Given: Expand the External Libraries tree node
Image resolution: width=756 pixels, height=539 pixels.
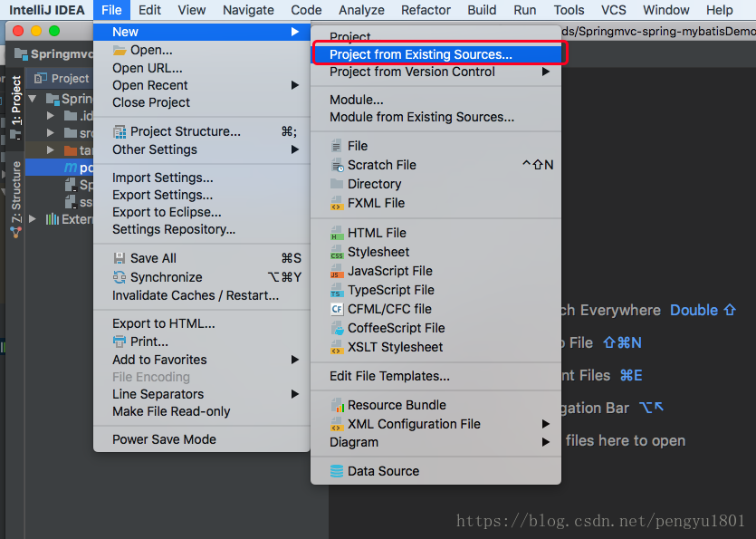Looking at the screenshot, I should pos(32,219).
